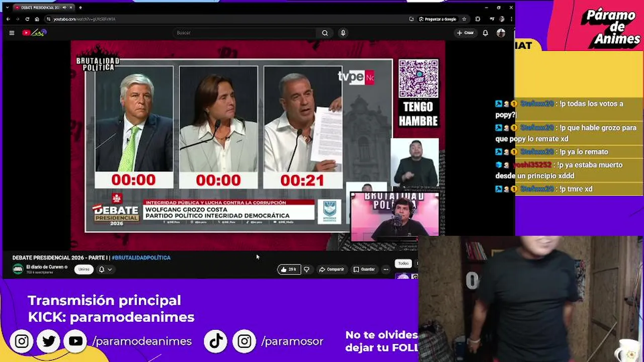Open YouTube hamburger guide menu

click(12, 33)
